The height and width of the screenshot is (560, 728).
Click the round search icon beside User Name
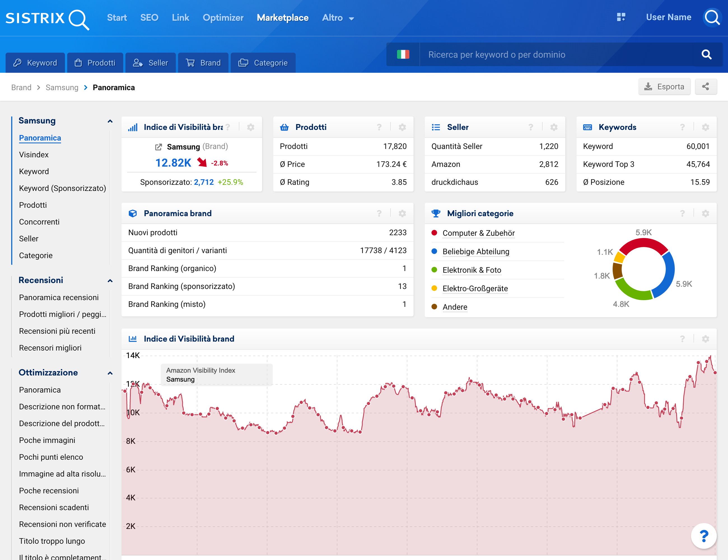coord(712,17)
